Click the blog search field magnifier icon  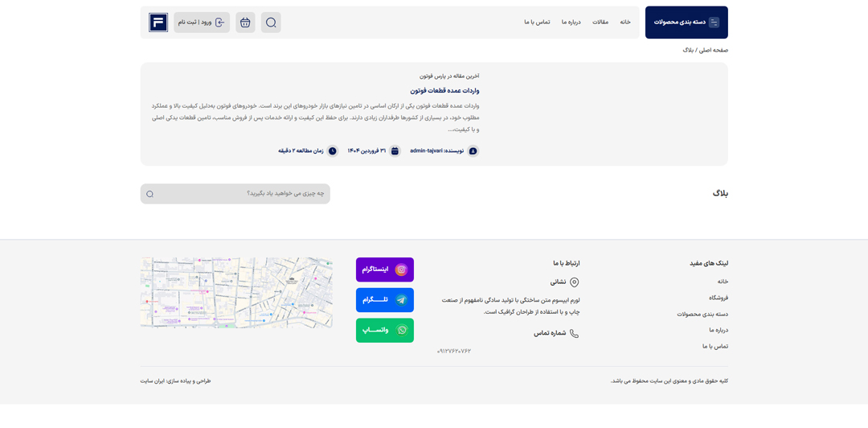click(150, 194)
